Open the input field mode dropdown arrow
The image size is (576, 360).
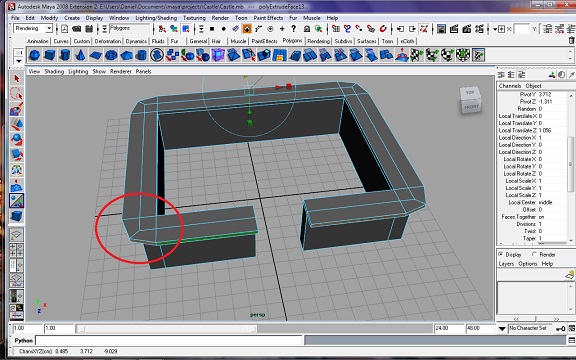click(x=495, y=29)
